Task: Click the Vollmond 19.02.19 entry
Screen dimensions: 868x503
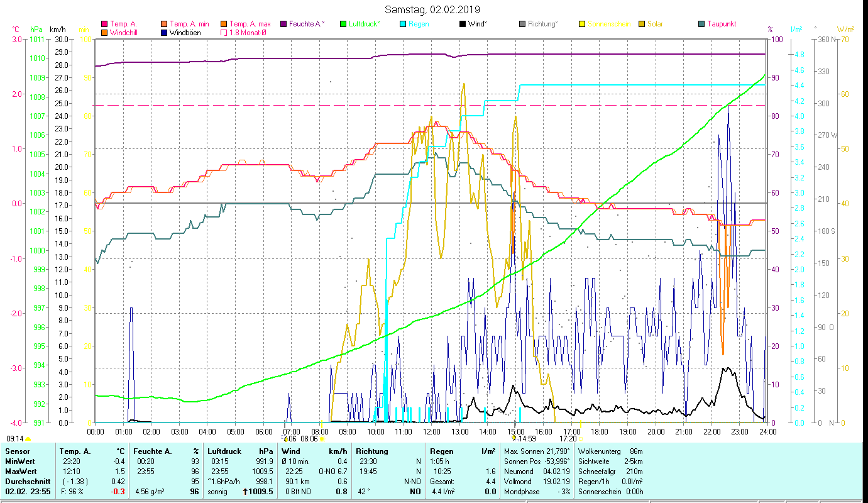Action: point(537,482)
